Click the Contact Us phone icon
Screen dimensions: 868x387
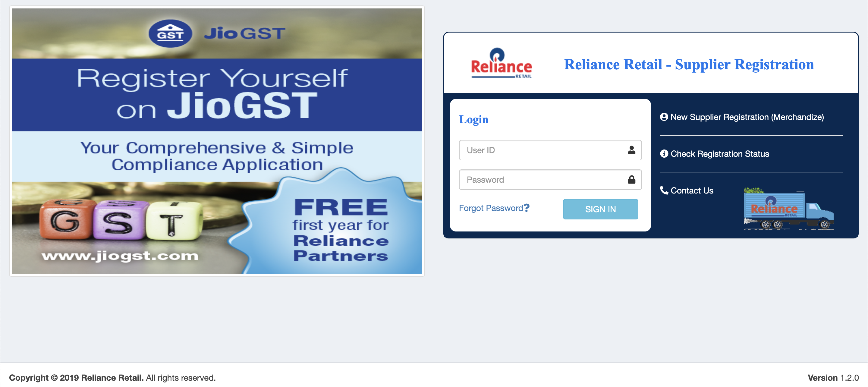(x=663, y=190)
